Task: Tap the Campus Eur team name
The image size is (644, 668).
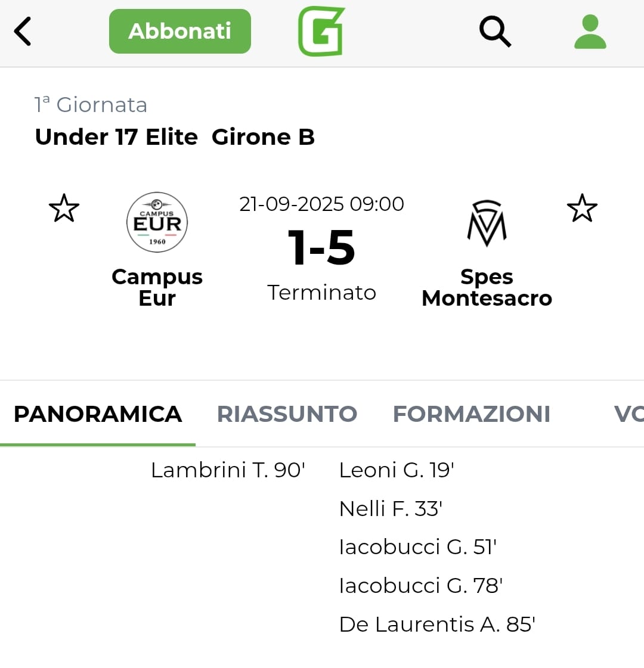Action: pyautogui.click(x=157, y=287)
